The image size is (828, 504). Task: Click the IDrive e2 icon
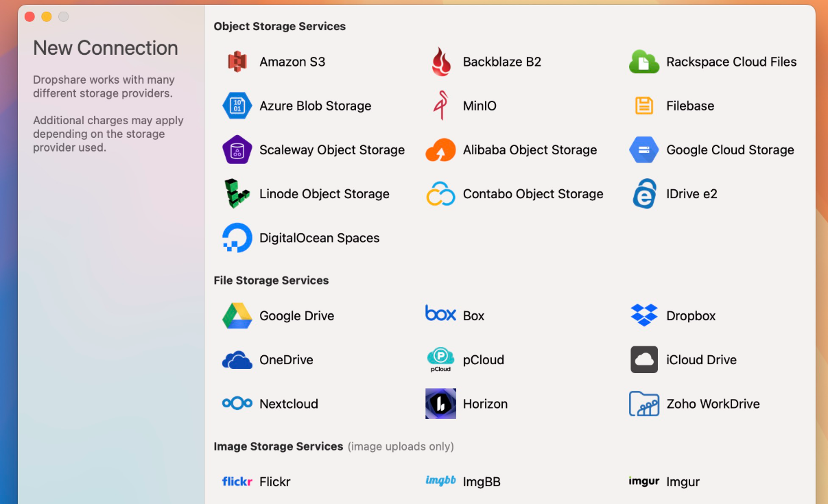(x=644, y=193)
